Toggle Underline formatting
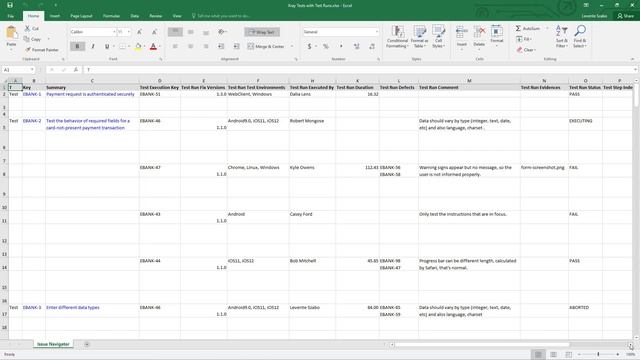640x360 pixels. tap(107, 47)
